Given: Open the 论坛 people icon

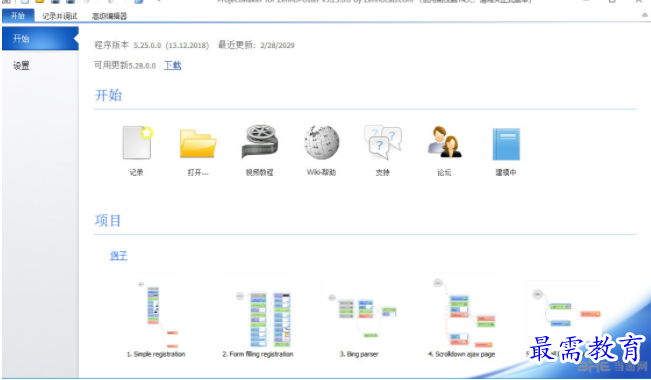Looking at the screenshot, I should pyautogui.click(x=445, y=142).
